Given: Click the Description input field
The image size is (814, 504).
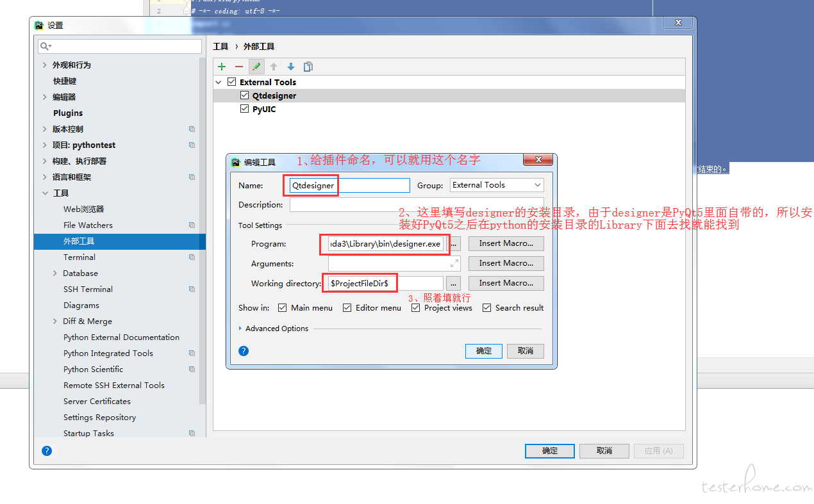Looking at the screenshot, I should click(417, 205).
